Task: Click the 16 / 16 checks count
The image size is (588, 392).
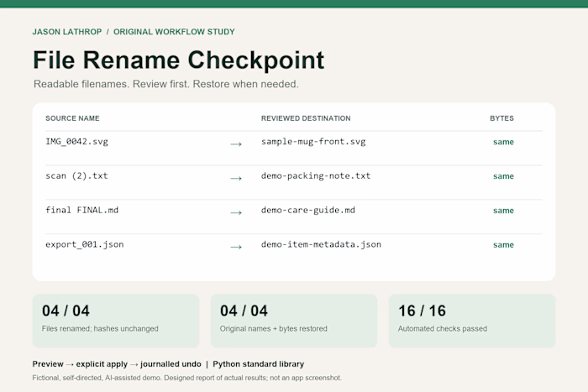Action: pyautogui.click(x=422, y=311)
